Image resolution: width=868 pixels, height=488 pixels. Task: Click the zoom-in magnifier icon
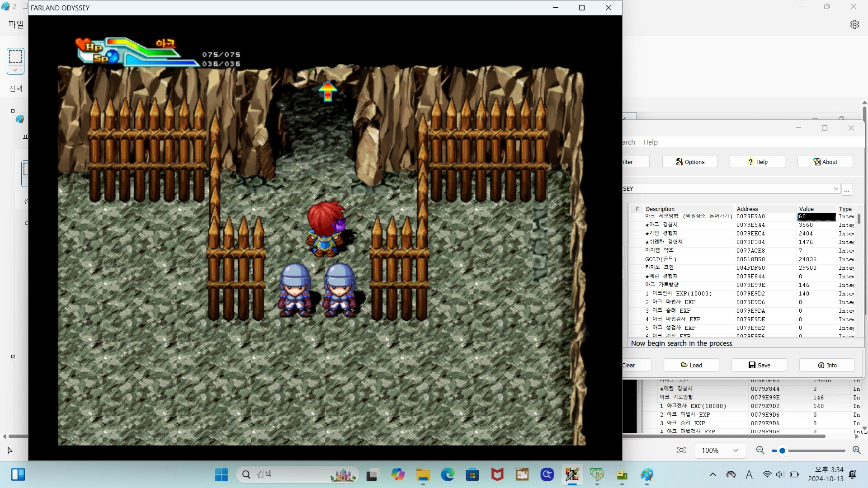click(x=856, y=450)
